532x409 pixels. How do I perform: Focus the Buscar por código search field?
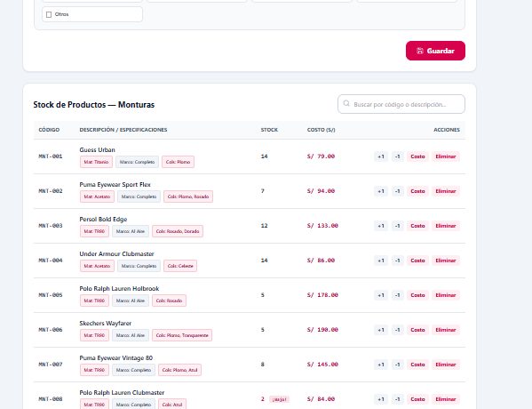pyautogui.click(x=401, y=104)
